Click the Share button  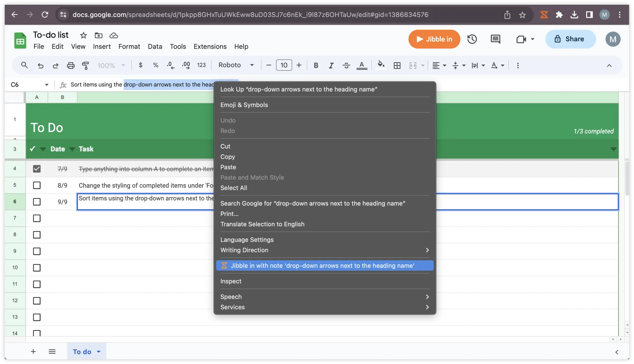570,39
